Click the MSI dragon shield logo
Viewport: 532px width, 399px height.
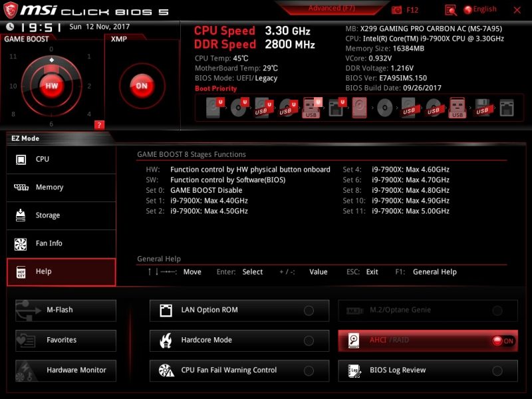[x=10, y=10]
